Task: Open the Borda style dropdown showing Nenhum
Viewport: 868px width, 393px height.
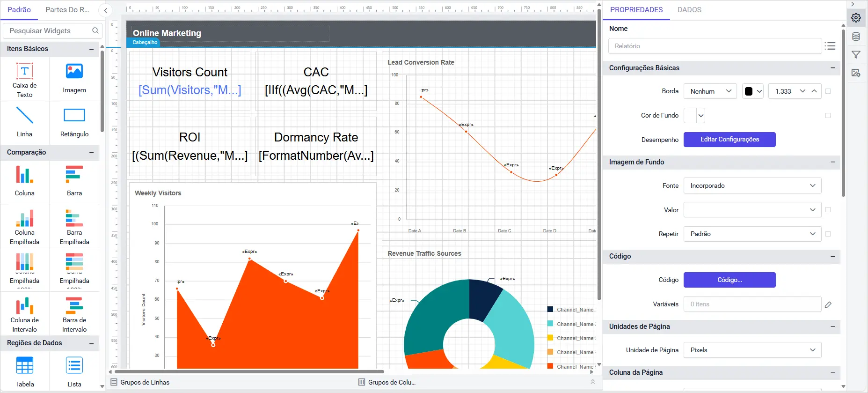Action: pyautogui.click(x=710, y=91)
